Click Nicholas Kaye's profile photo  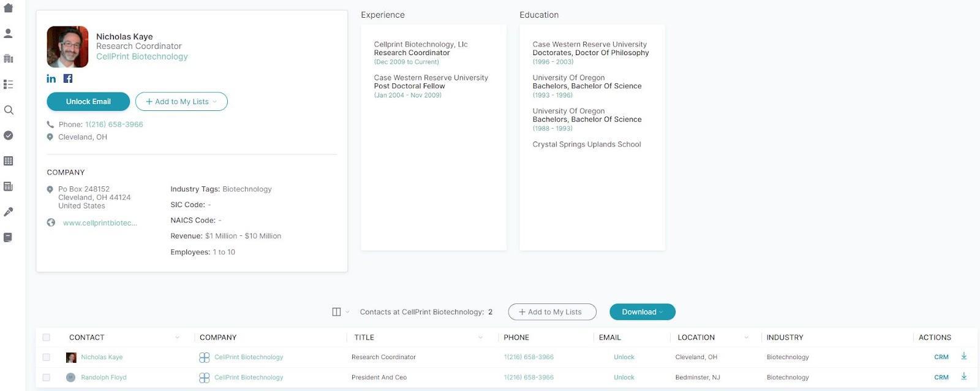[x=67, y=47]
